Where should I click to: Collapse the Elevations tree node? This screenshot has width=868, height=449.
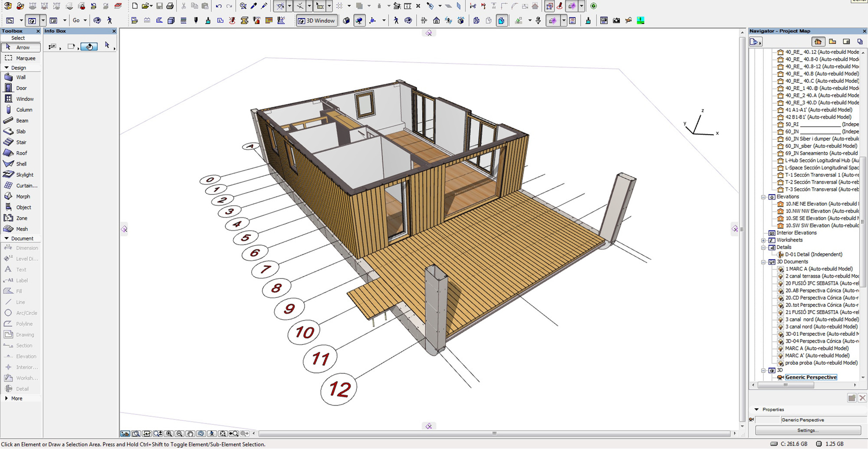pos(763,197)
